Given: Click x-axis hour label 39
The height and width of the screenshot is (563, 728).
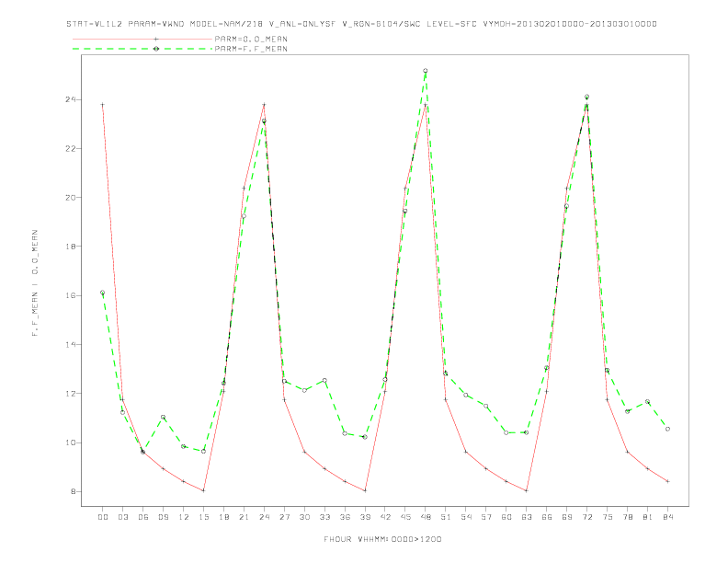Looking at the screenshot, I should click(365, 517).
